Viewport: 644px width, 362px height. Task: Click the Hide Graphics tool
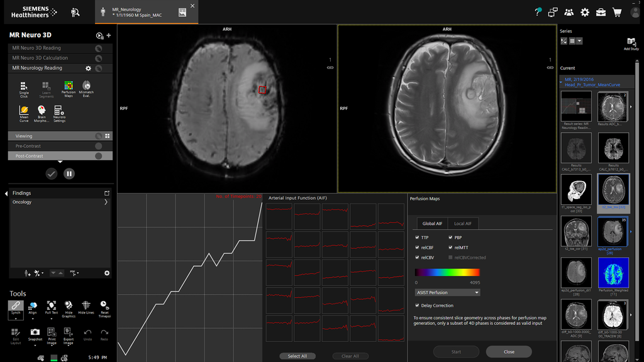tap(69, 305)
